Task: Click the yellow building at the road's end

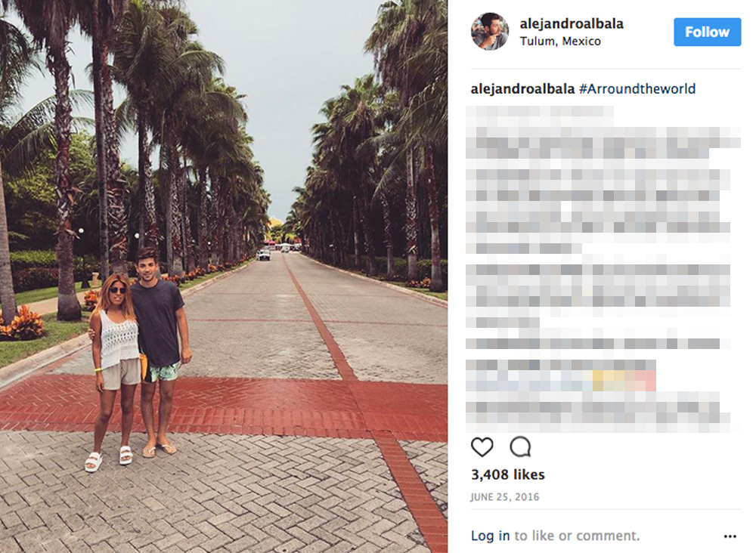Action: [275, 223]
